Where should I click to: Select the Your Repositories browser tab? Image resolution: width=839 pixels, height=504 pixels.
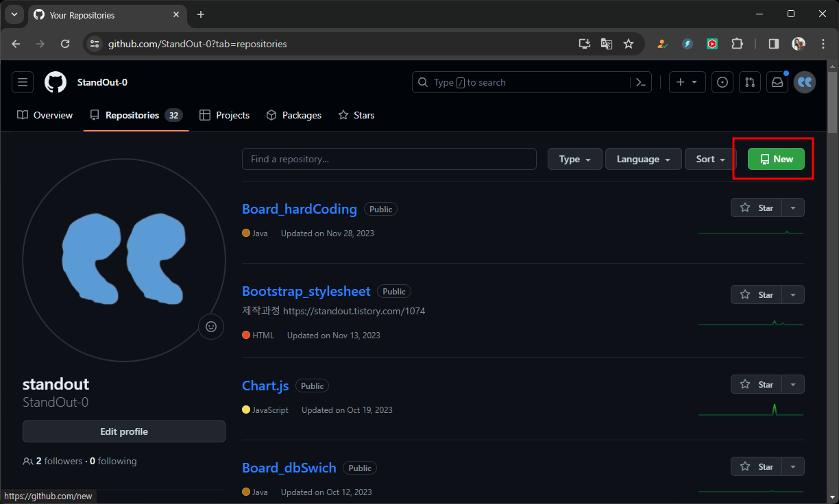[107, 14]
